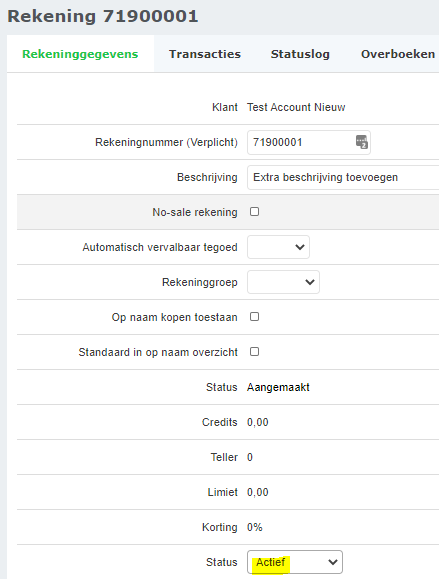The image size is (439, 579).
Task: Go to the Overboeken tab
Action: 398,54
